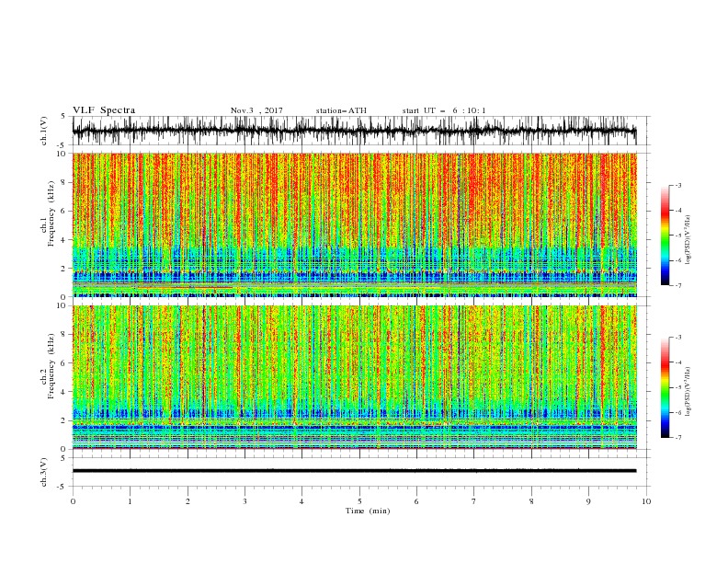728x563 pixels.
Task: Click the "ch.1(V)" axis label
Action: [x=44, y=131]
